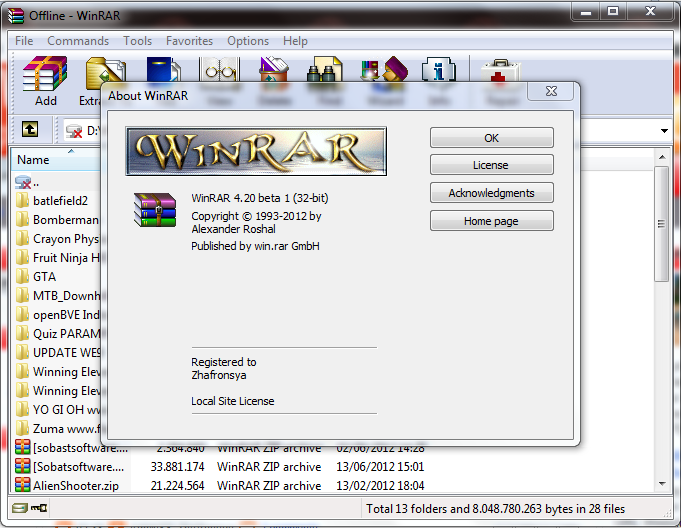Click the Test archive toolbar icon

pyautogui.click(x=163, y=69)
